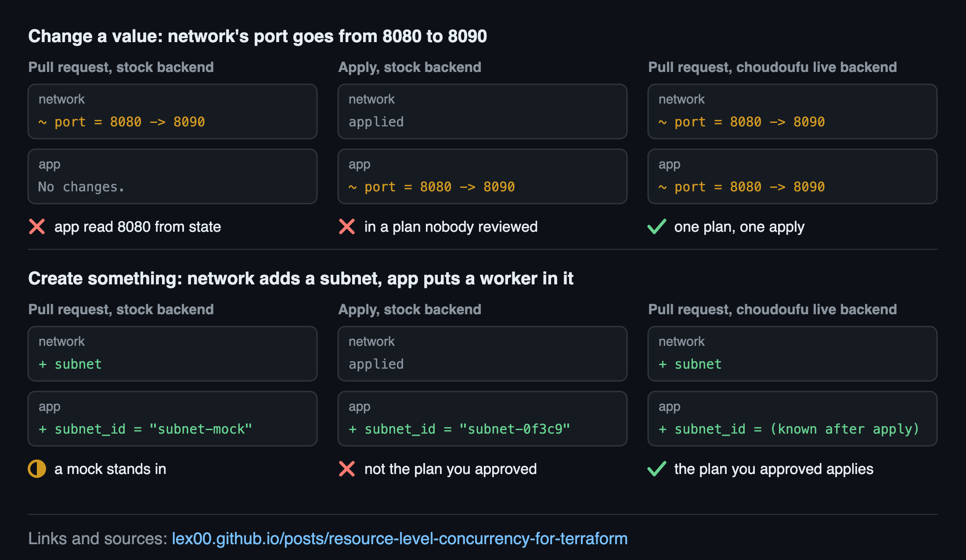Click 'the plan you approved applies' caption
The width and height of the screenshot is (966, 560).
[774, 469]
